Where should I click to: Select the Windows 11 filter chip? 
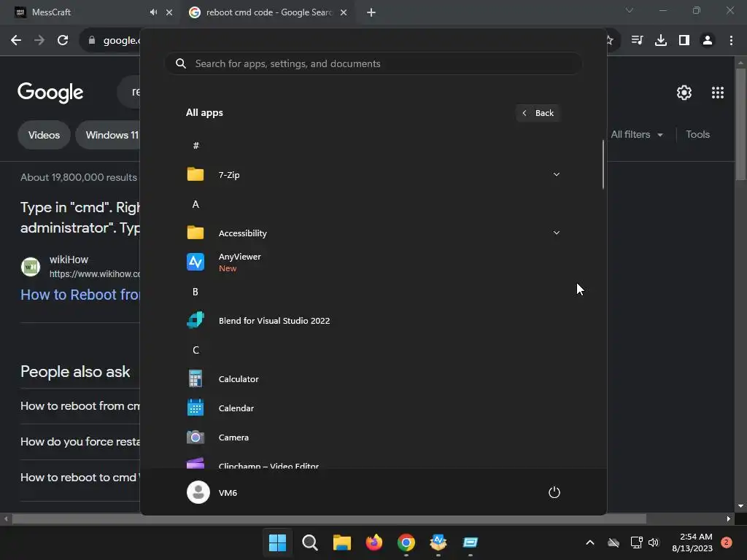tap(109, 135)
